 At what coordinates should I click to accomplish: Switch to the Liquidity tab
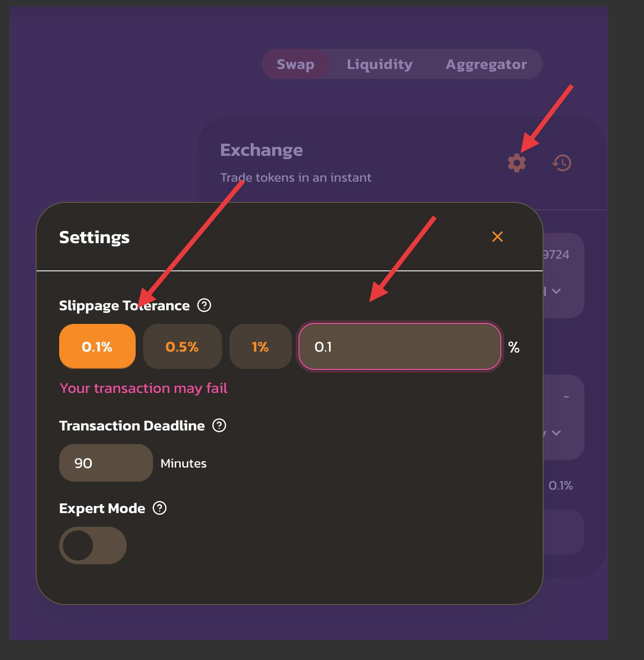[x=380, y=64]
